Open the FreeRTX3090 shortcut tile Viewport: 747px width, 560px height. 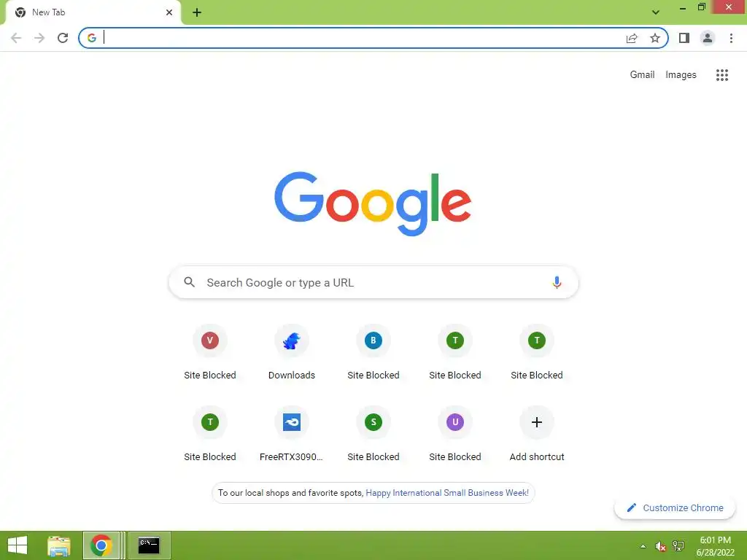292,434
